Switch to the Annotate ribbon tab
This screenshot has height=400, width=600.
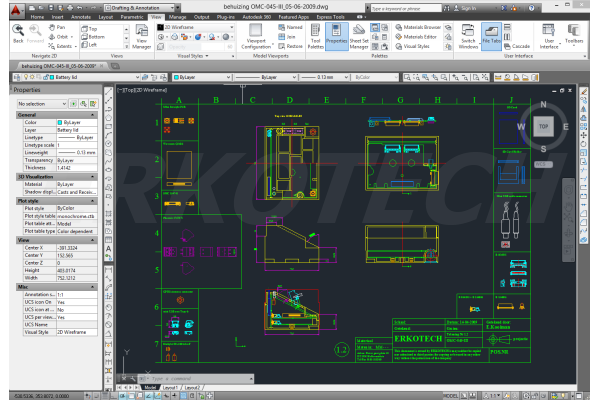point(70,17)
